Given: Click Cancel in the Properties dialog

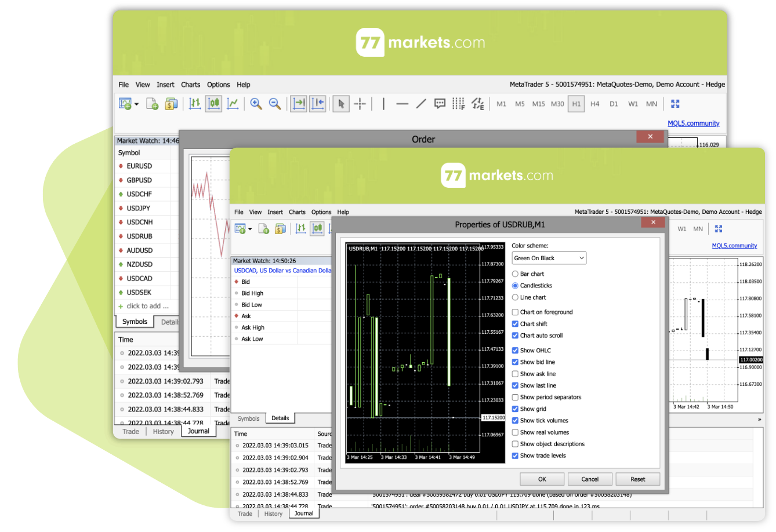Looking at the screenshot, I should (x=590, y=479).
